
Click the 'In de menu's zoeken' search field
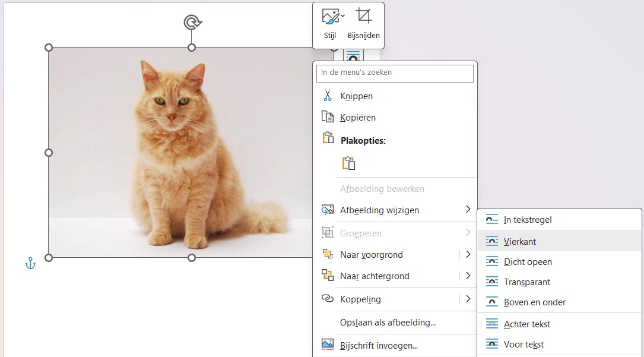pyautogui.click(x=395, y=73)
